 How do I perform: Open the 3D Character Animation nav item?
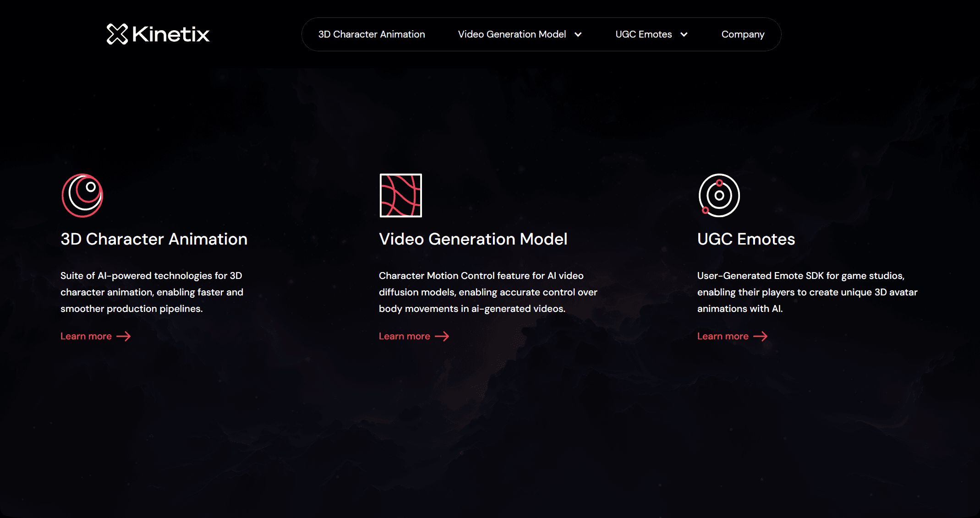tap(372, 34)
